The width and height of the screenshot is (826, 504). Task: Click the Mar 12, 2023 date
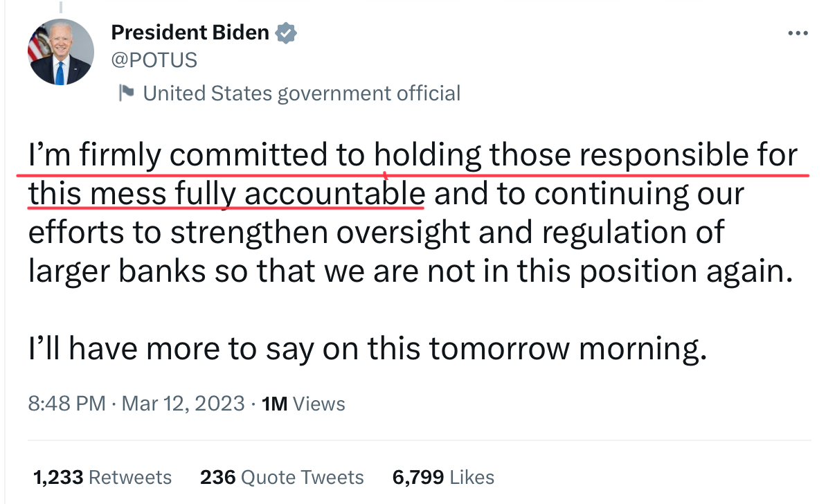pos(183,404)
